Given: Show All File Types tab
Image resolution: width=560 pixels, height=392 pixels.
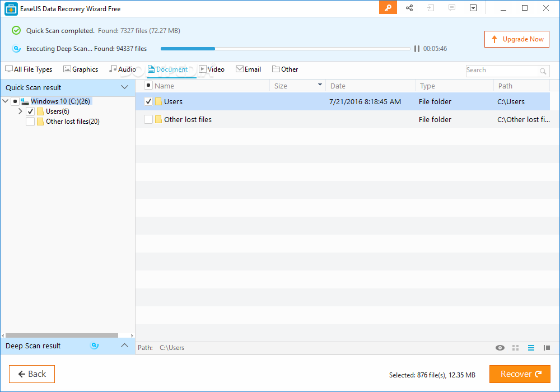Looking at the screenshot, I should click(x=29, y=69).
